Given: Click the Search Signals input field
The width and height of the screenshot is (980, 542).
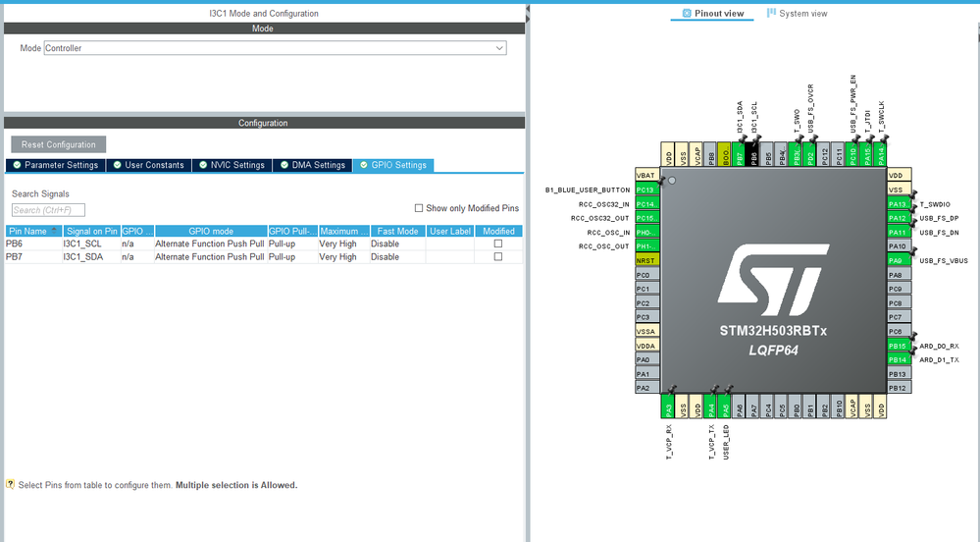Looking at the screenshot, I should (48, 210).
